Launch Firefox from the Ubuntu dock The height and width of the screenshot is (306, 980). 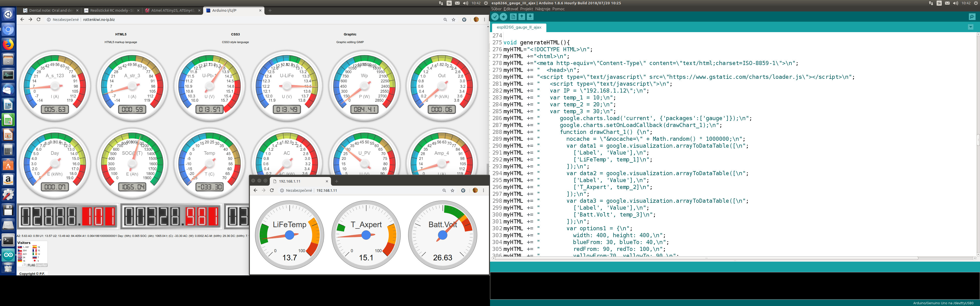click(x=8, y=44)
